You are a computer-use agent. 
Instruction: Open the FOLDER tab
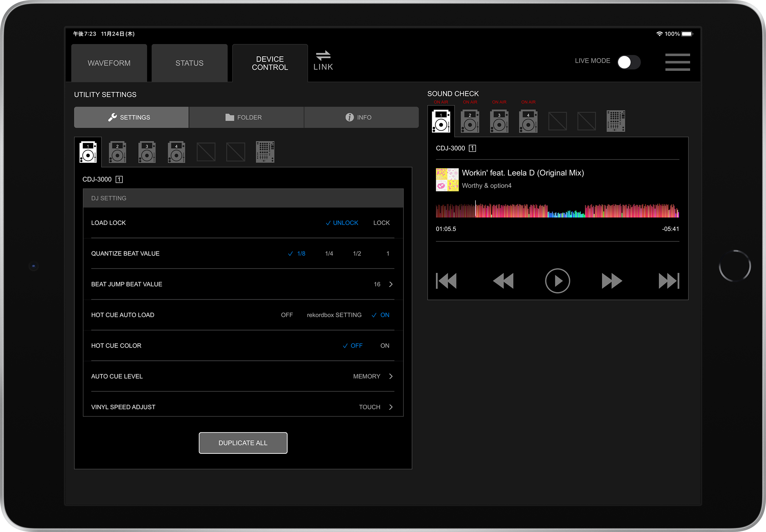[246, 117]
